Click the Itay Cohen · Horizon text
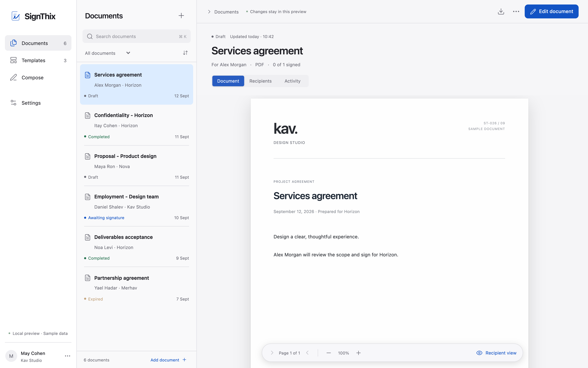 point(116,126)
